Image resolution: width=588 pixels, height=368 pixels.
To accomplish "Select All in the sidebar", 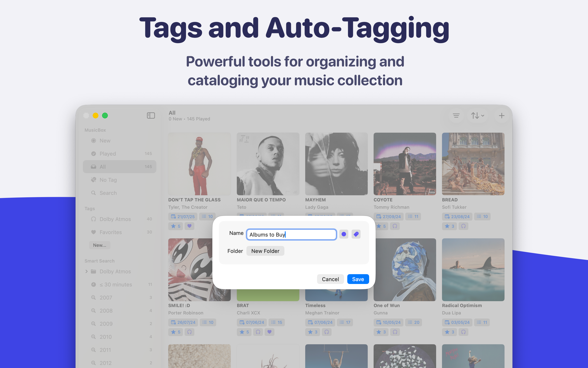I will coord(120,167).
